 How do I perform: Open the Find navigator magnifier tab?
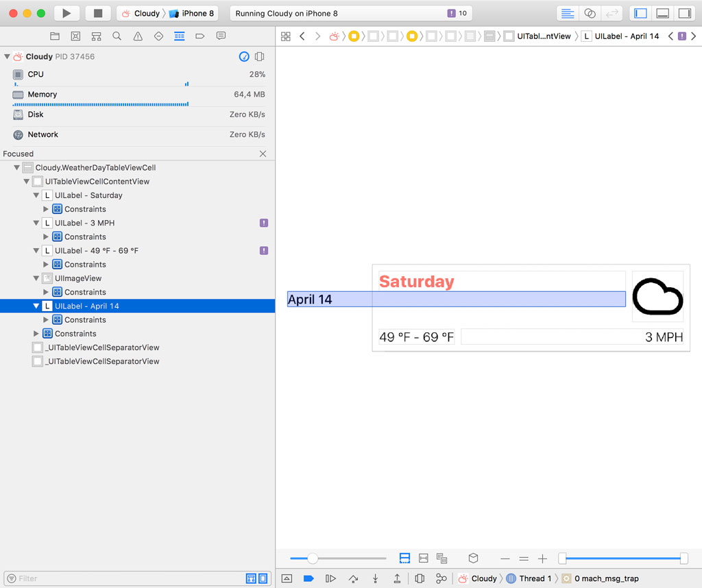pos(117,36)
